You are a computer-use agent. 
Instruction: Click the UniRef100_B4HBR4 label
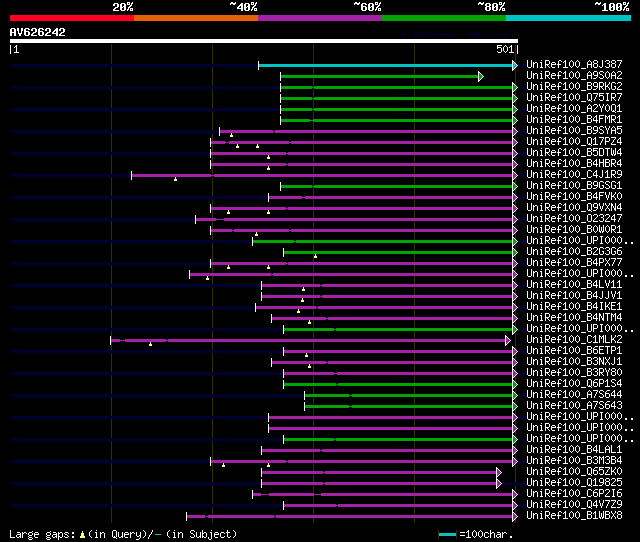[x=574, y=164]
